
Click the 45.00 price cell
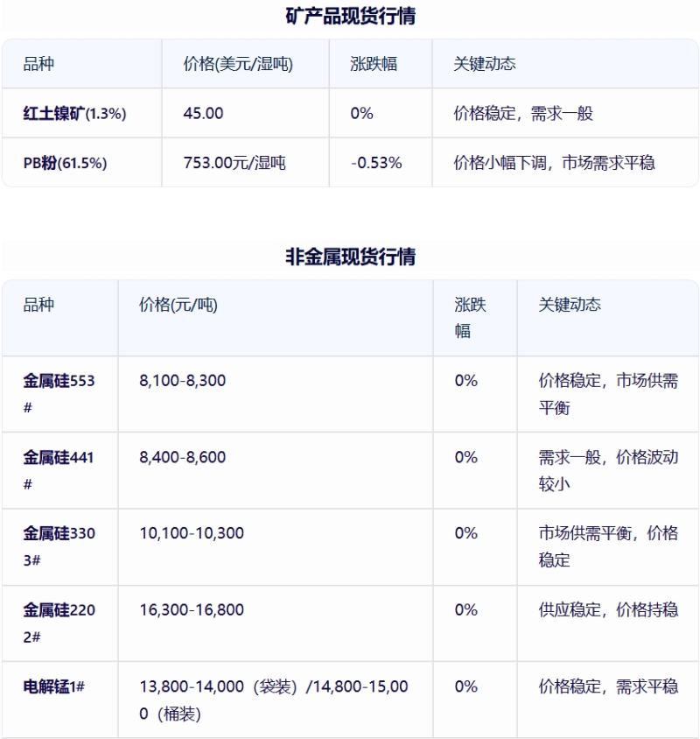pyautogui.click(x=204, y=114)
